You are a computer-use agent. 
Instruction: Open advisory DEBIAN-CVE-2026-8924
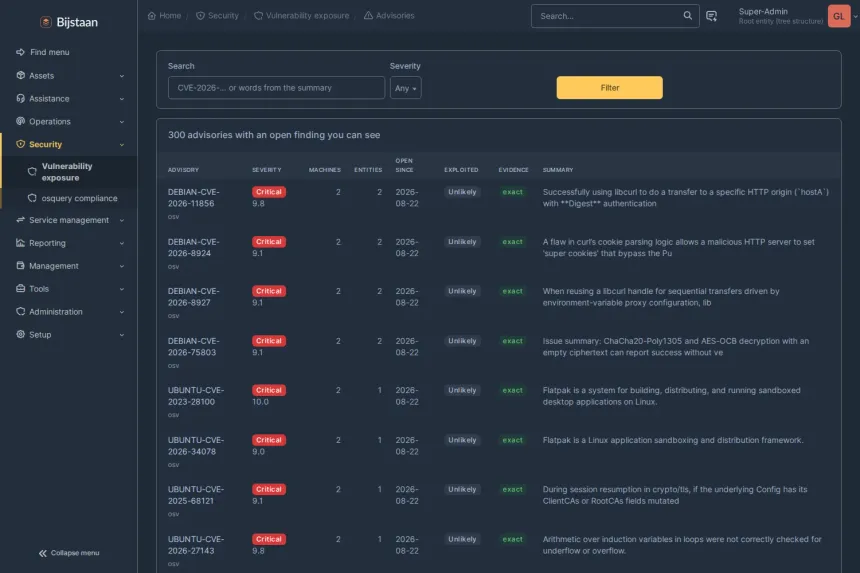coord(194,247)
